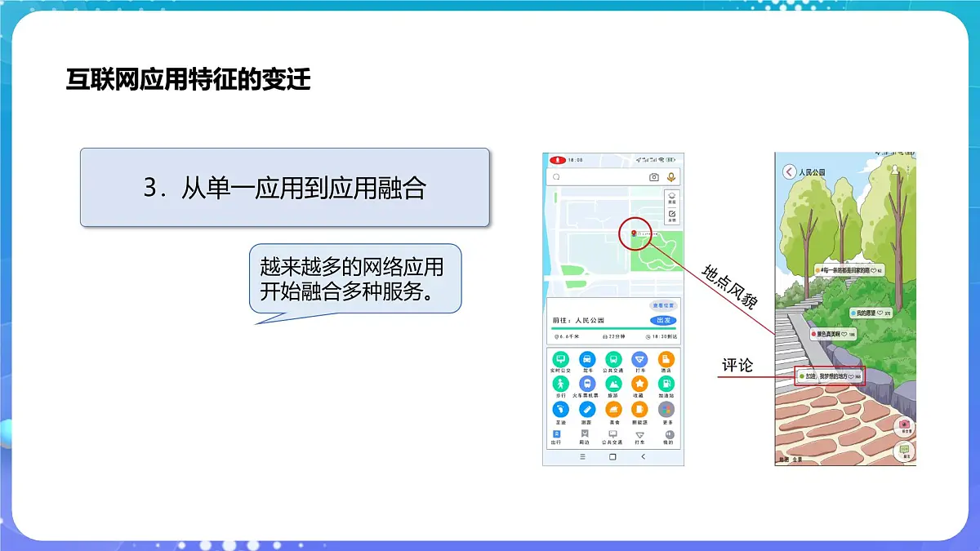The width and height of the screenshot is (980, 551).
Task: Tap the blue 打车 circle icon in the grid
Action: click(640, 359)
